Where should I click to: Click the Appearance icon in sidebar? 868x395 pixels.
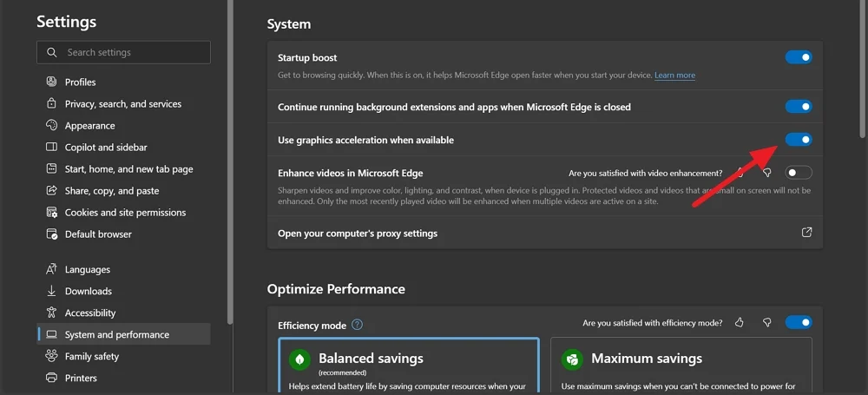50,126
